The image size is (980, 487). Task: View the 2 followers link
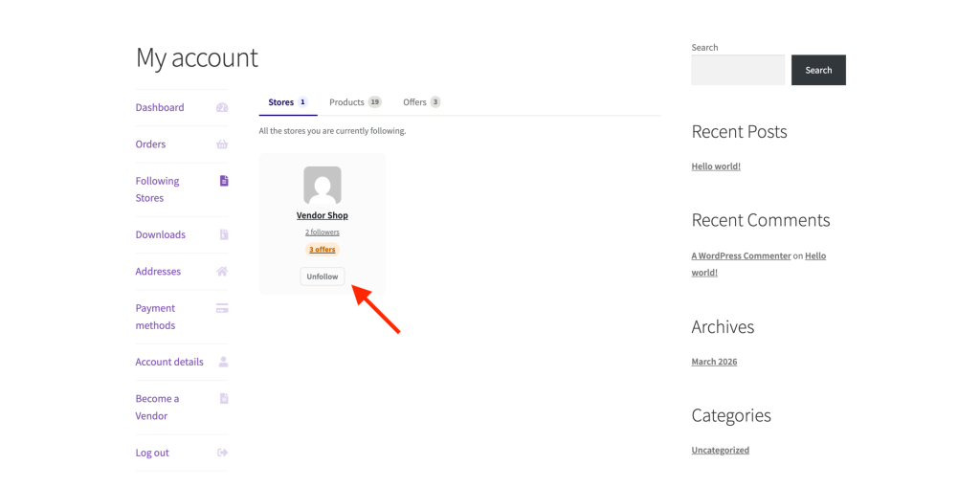pyautogui.click(x=323, y=232)
